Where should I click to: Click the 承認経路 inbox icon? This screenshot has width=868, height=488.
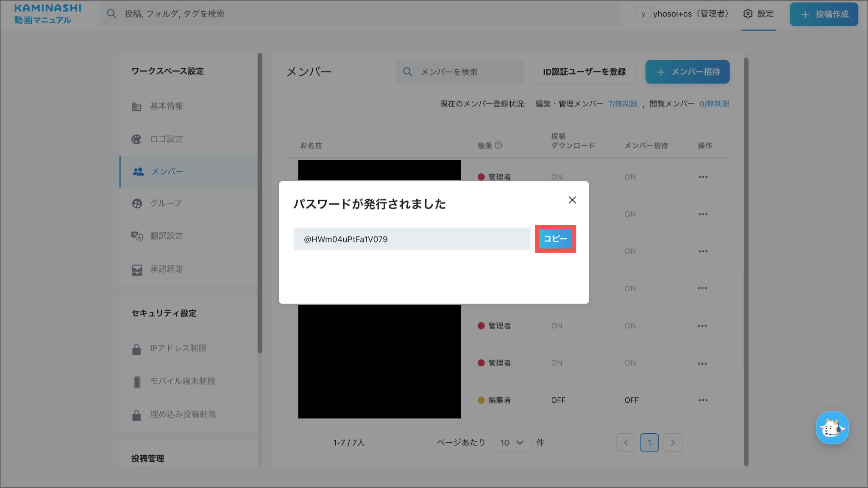click(137, 270)
